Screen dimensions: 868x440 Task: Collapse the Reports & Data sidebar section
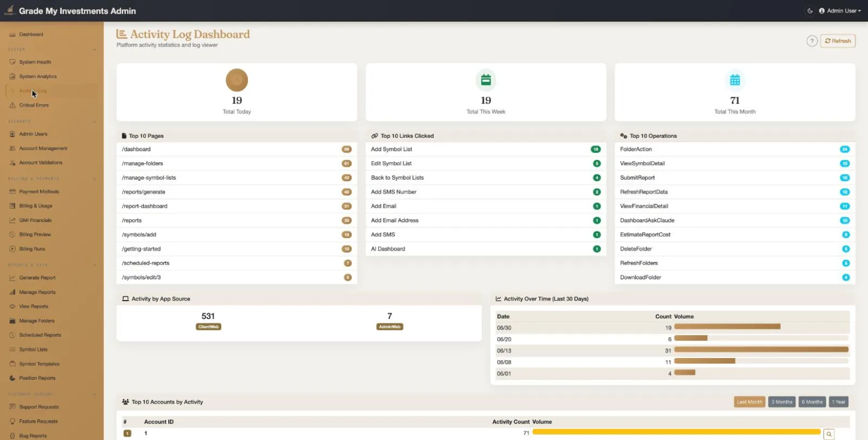coord(94,265)
